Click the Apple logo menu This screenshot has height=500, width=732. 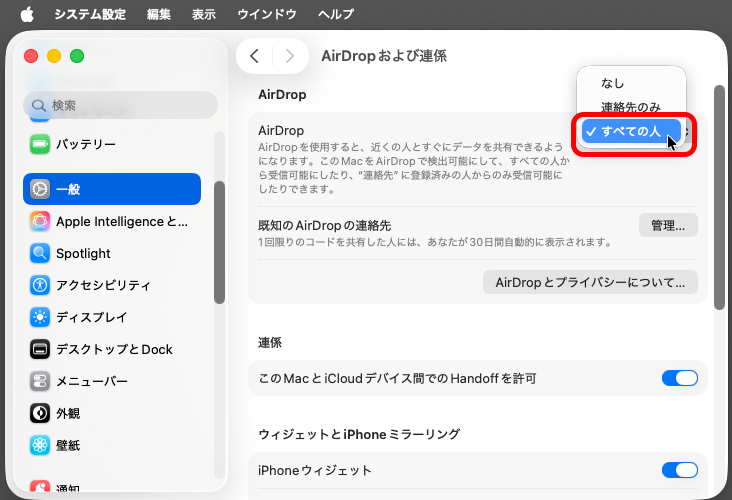tap(27, 14)
